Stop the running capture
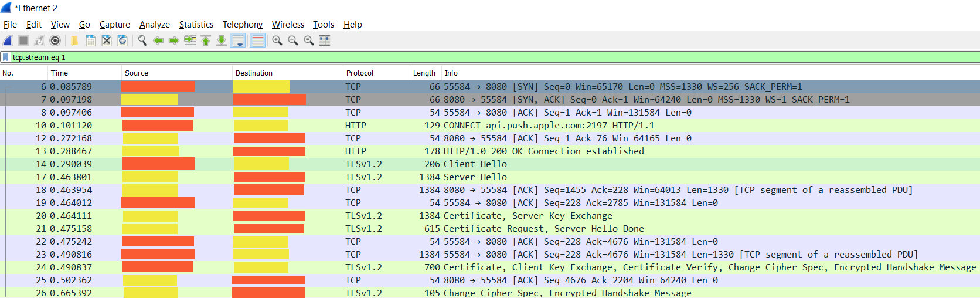Image resolution: width=980 pixels, height=298 pixels. (23, 40)
